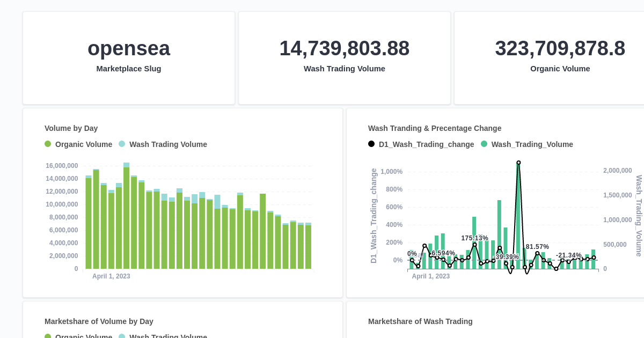Click the Wash Trading Volume total card

coord(345,57)
